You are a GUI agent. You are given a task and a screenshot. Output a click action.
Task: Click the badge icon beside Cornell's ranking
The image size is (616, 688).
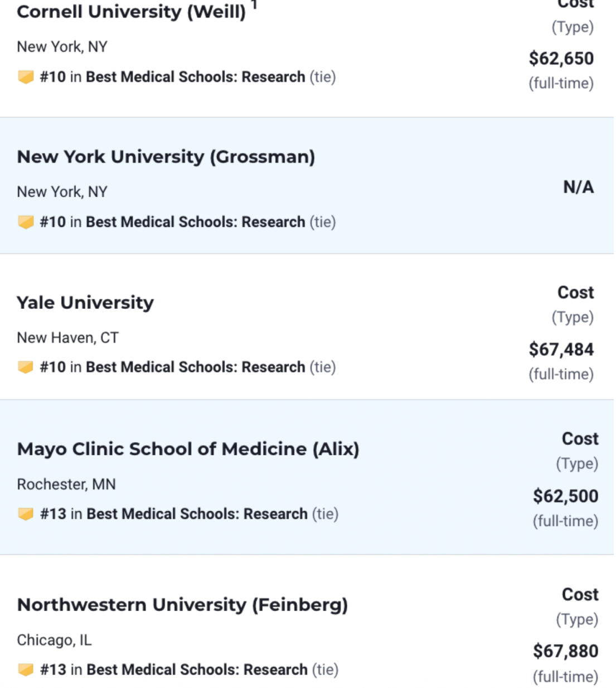26,77
